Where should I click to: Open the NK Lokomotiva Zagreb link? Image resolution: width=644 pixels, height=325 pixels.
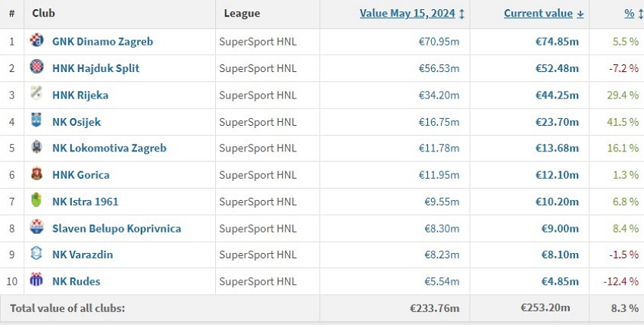coord(109,148)
